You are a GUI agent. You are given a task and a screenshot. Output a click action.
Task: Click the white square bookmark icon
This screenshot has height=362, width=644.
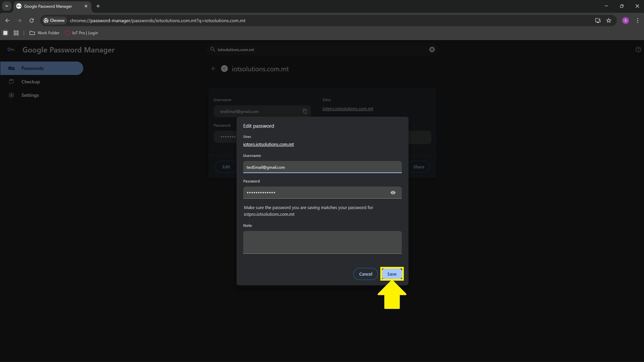click(x=5, y=33)
